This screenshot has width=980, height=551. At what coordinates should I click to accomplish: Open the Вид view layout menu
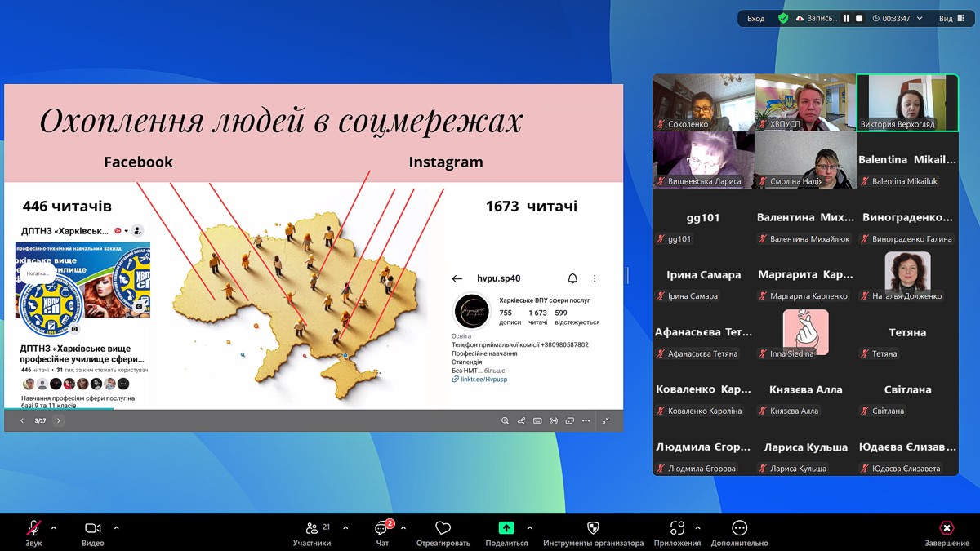(x=951, y=18)
